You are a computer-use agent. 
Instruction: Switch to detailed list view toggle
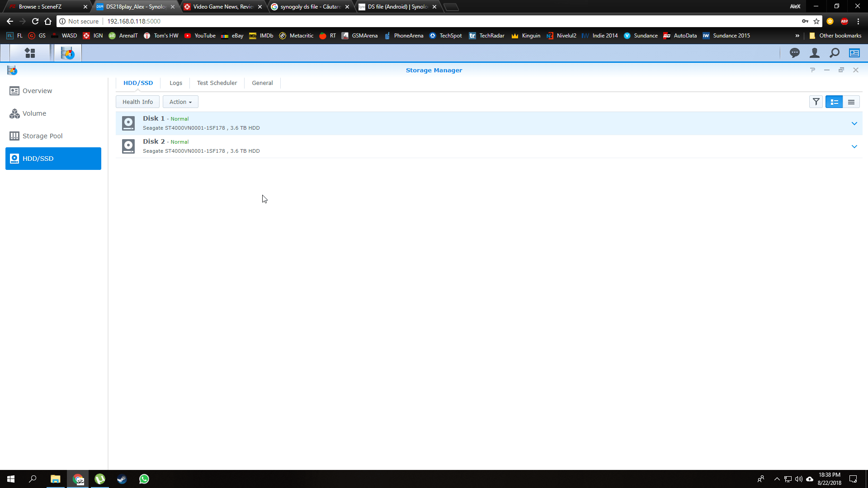834,102
